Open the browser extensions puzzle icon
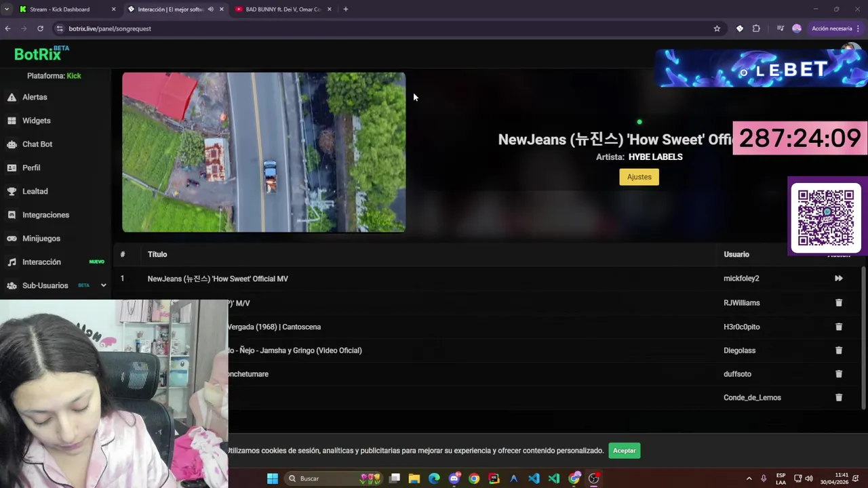Image resolution: width=868 pixels, height=488 pixels. pyautogui.click(x=756, y=28)
